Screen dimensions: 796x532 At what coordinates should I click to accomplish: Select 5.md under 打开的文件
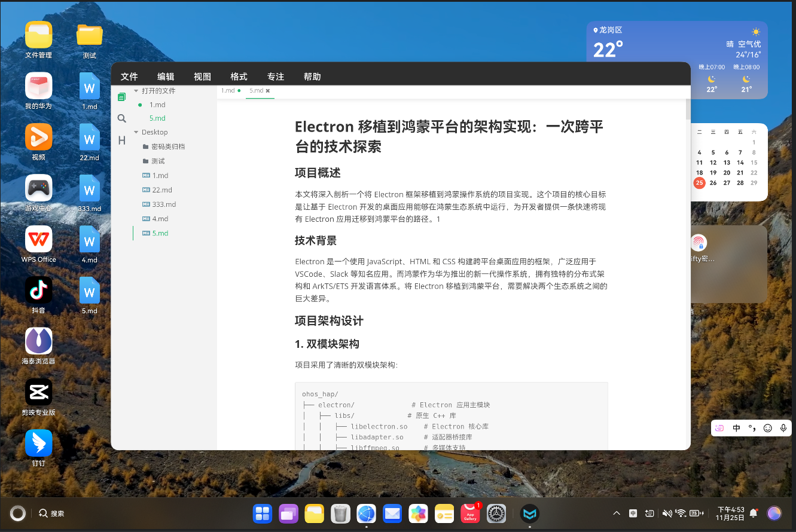tap(156, 118)
